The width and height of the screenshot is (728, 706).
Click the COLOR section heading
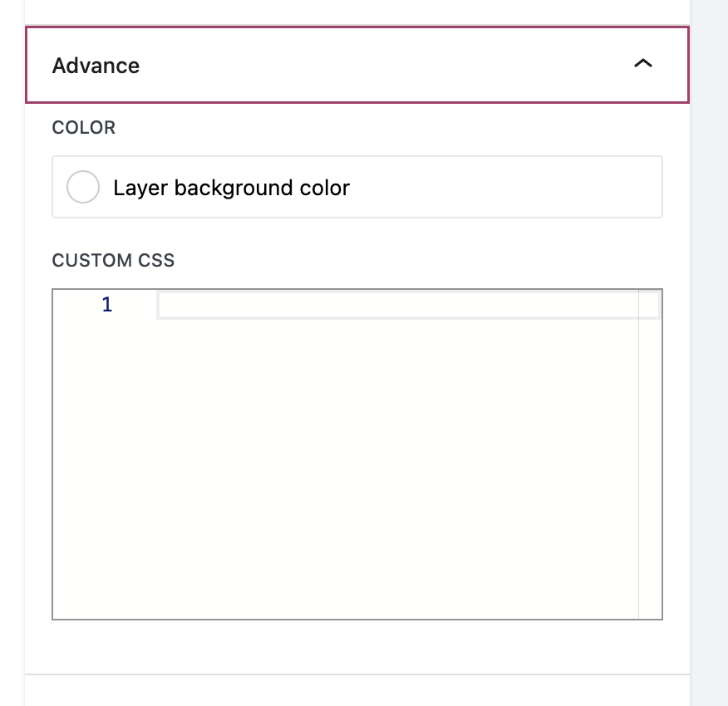[x=83, y=127]
